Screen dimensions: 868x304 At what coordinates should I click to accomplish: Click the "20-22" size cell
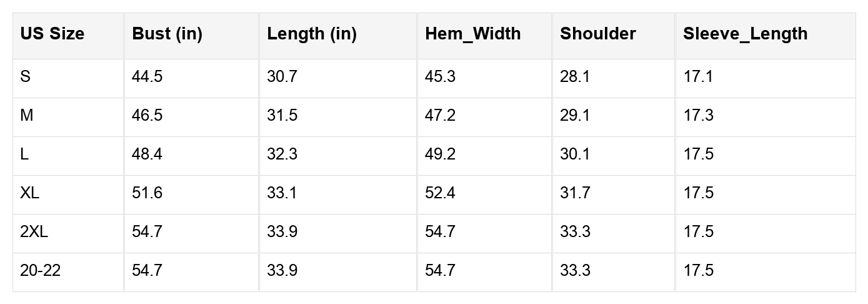pos(40,271)
